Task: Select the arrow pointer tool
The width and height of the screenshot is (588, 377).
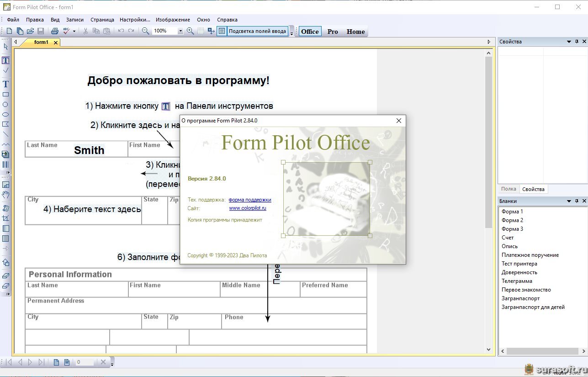Action: point(5,46)
